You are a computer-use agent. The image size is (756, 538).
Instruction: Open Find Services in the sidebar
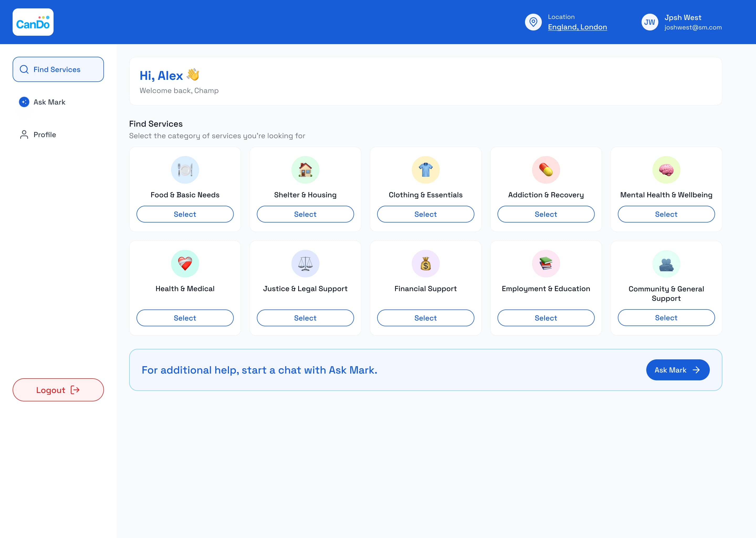click(58, 69)
